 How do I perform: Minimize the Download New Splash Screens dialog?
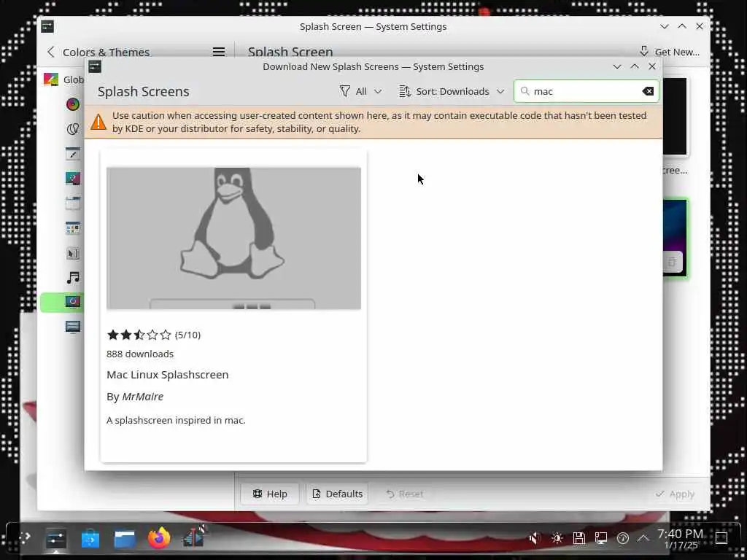(x=617, y=66)
